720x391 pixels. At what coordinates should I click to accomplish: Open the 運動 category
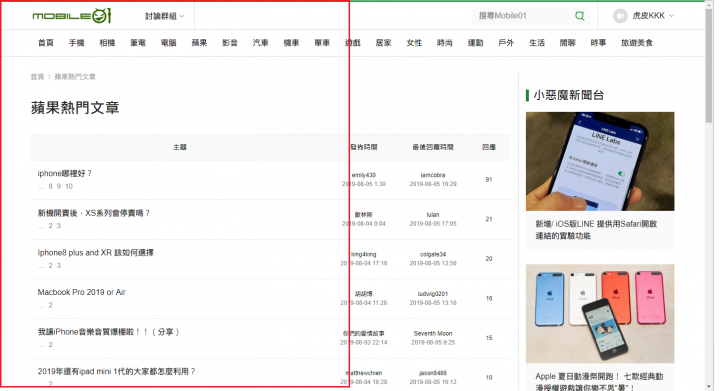coord(475,43)
